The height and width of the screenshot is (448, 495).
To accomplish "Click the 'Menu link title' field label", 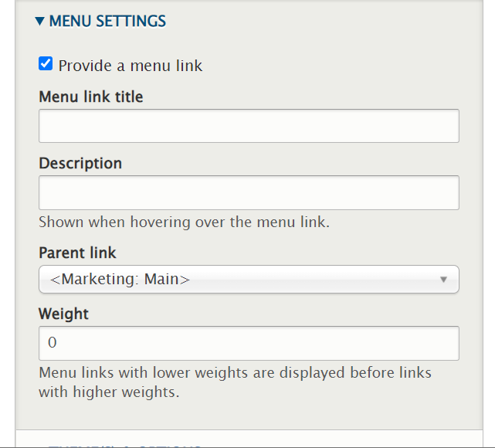I will pos(91,97).
